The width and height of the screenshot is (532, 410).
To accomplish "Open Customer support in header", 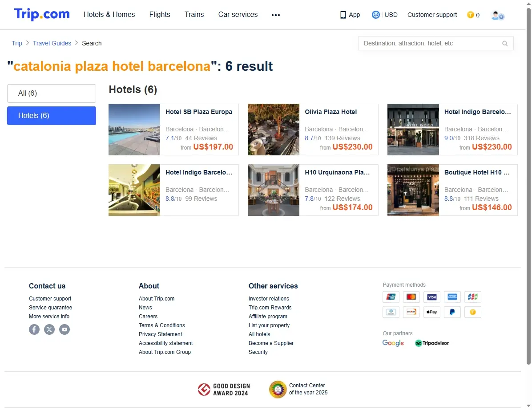I will (x=432, y=15).
